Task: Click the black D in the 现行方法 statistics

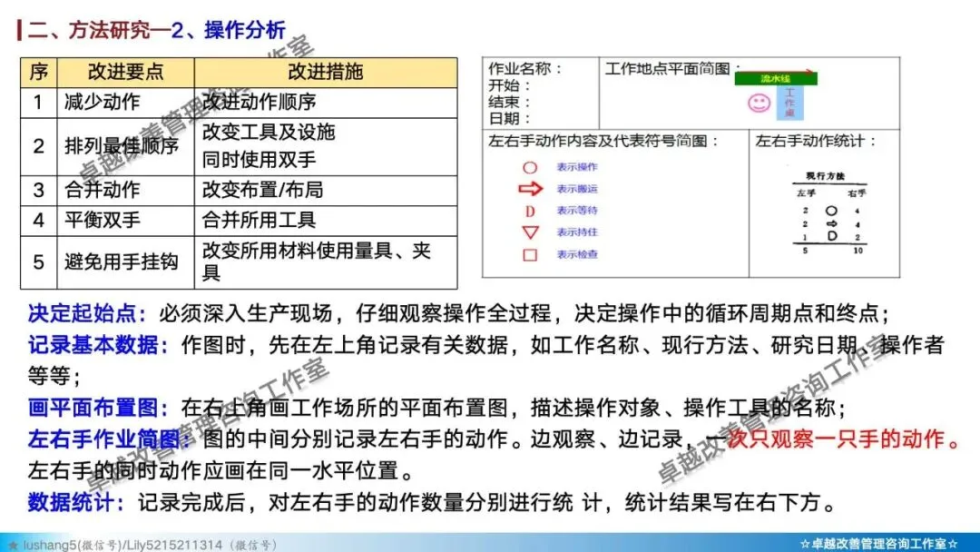Action: pos(832,236)
